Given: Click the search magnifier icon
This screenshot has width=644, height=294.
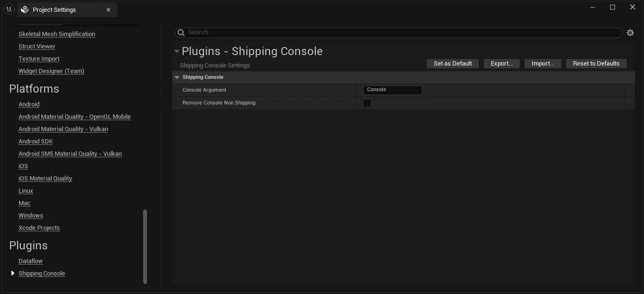Looking at the screenshot, I should point(181,32).
